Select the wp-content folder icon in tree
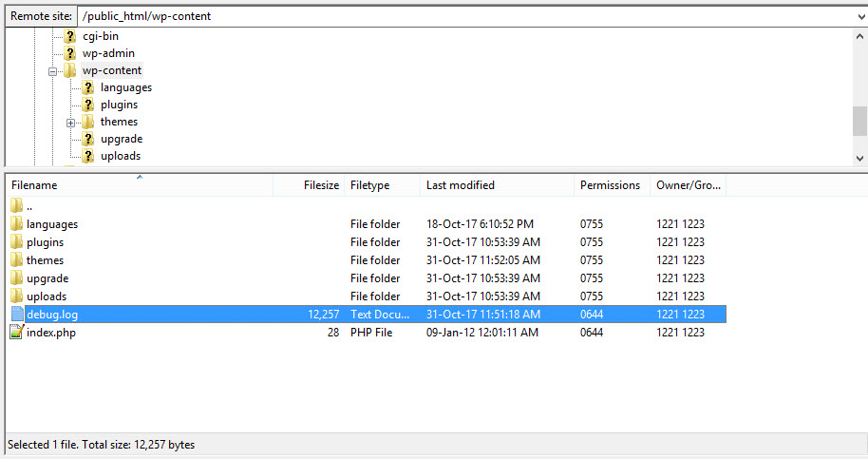Screen dimensions: 868x459 click(x=69, y=71)
